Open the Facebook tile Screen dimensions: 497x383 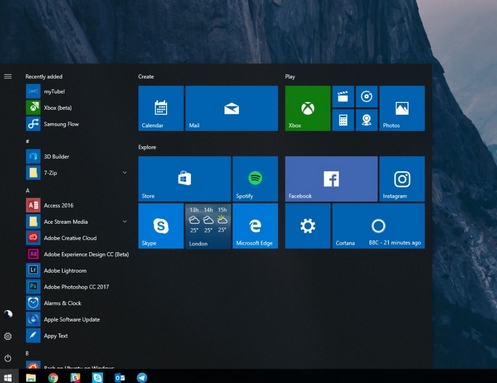coord(331,179)
